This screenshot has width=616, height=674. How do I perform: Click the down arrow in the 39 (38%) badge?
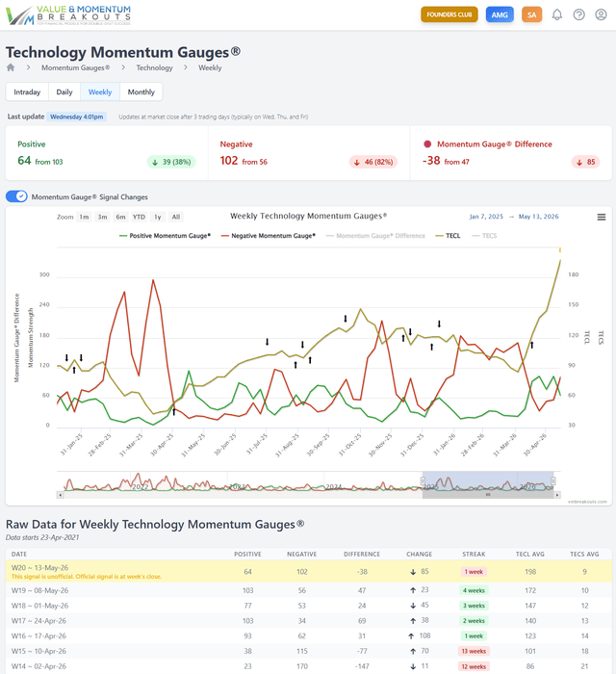tap(155, 162)
